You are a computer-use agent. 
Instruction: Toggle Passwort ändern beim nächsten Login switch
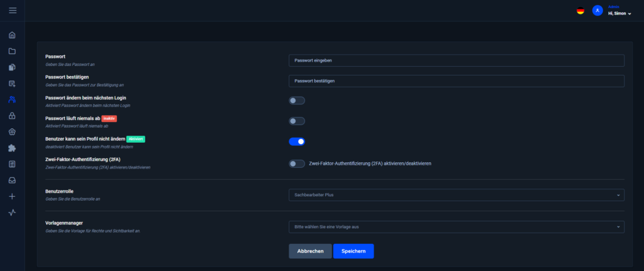297,101
